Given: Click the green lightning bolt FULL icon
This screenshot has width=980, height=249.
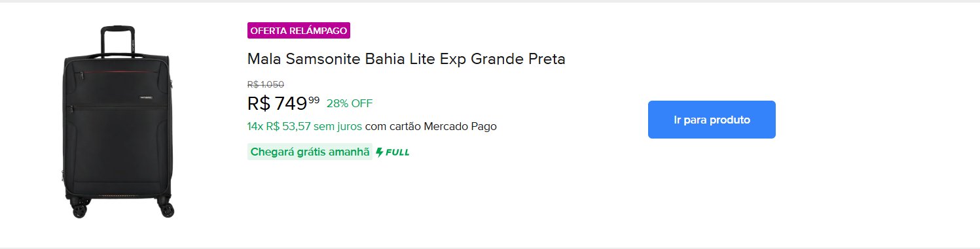Looking at the screenshot, I should point(380,152).
